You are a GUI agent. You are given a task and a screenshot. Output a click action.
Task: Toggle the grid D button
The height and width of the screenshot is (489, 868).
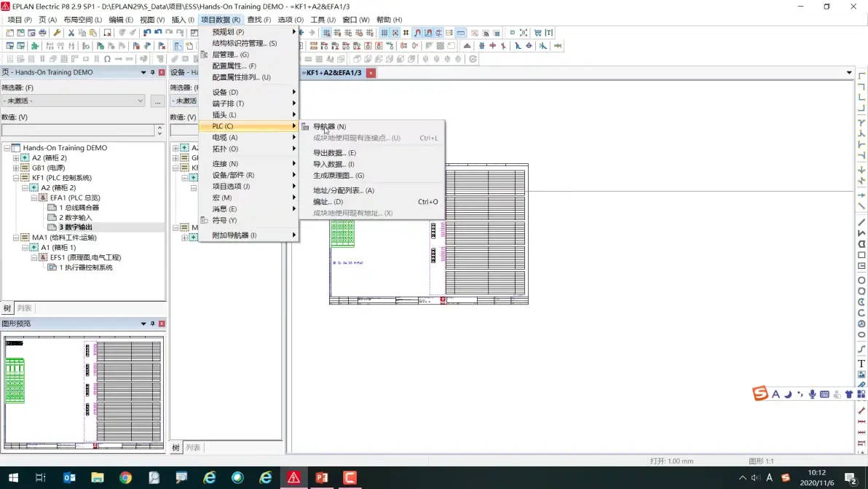[359, 33]
